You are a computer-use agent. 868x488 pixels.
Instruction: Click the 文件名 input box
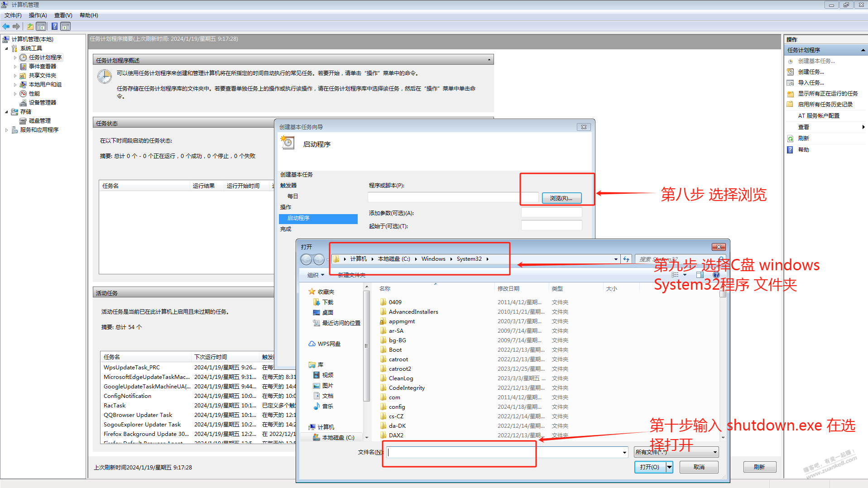coord(507,452)
